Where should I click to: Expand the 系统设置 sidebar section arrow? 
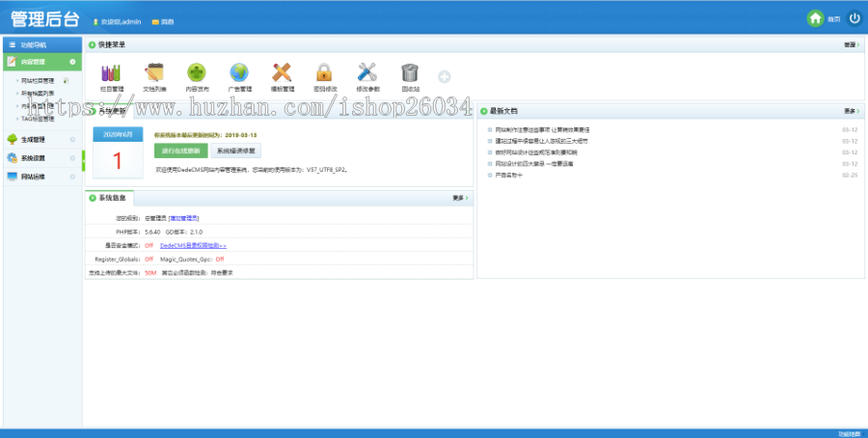point(72,158)
